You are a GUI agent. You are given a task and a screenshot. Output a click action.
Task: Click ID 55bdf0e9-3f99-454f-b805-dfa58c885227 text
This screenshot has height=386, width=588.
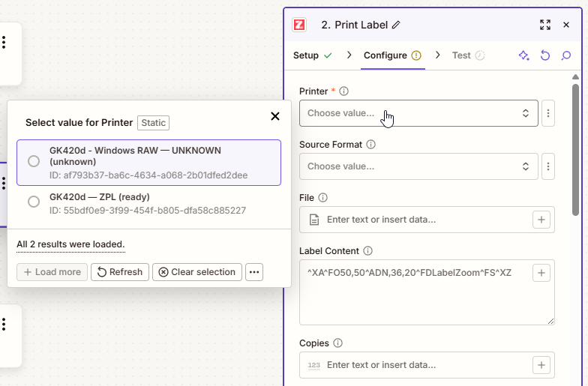(x=148, y=211)
